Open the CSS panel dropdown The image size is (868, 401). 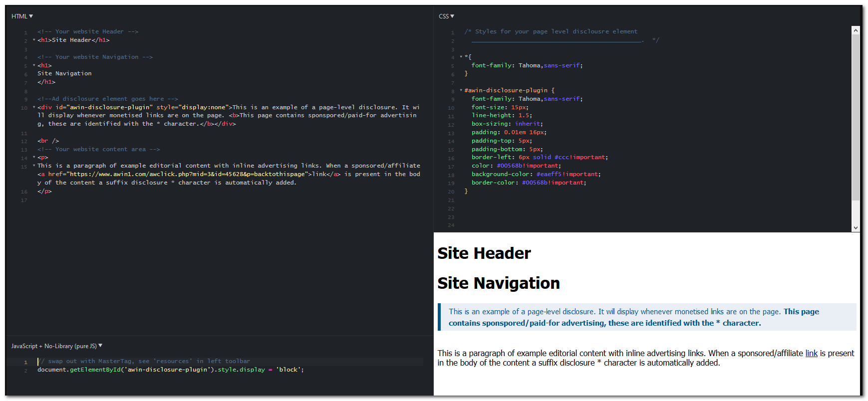tap(446, 16)
